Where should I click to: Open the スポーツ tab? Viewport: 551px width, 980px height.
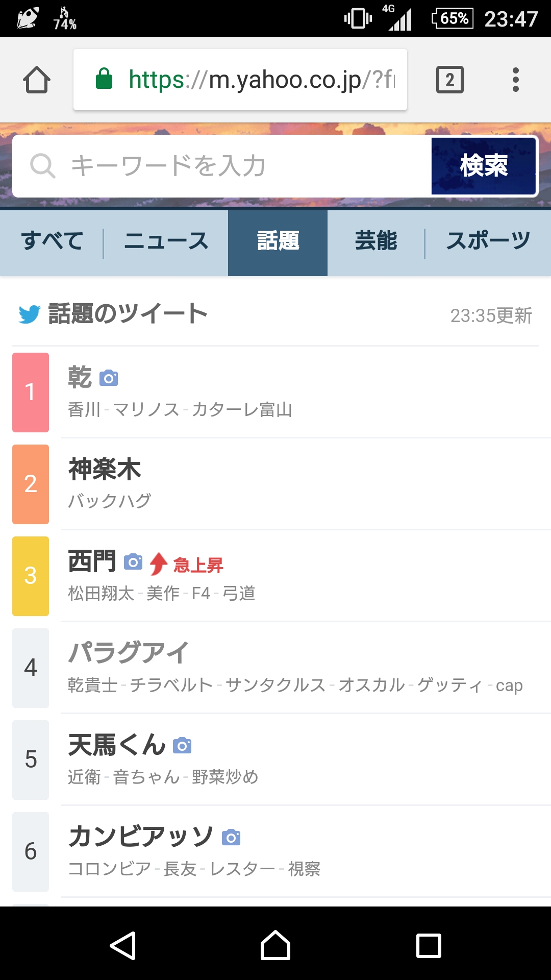coord(488,241)
